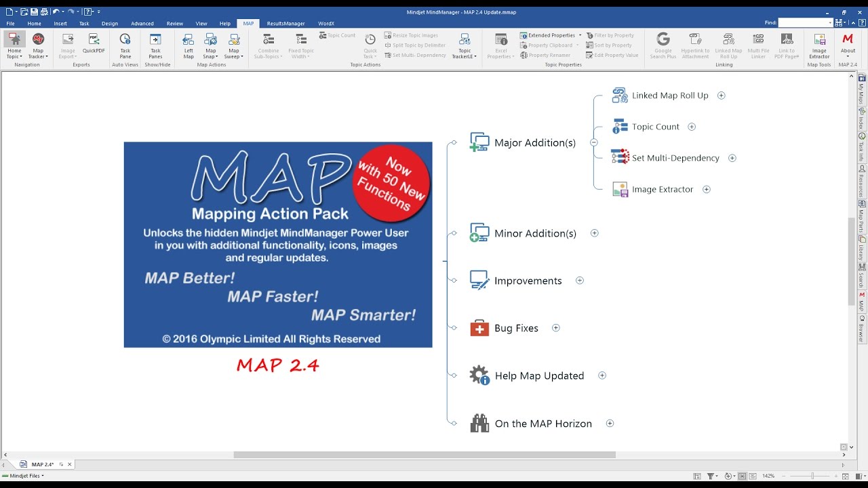Switch to the ResultsManager ribbon tab
The width and height of the screenshot is (868, 488).
pyautogui.click(x=285, y=24)
